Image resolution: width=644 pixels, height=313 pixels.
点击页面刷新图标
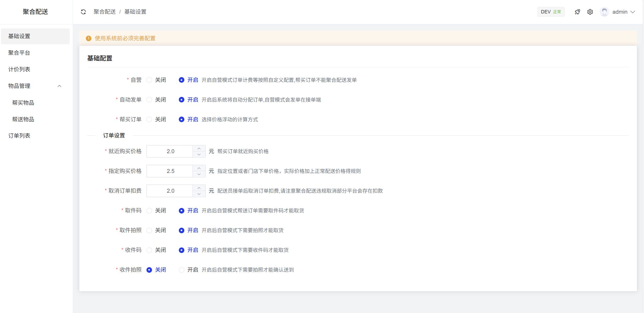pos(83,12)
